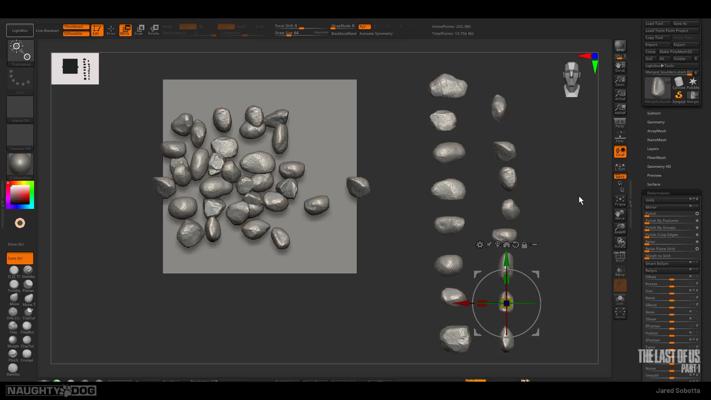This screenshot has width=711, height=400.
Task: Click the BPR render icon on right shelf
Action: [x=620, y=48]
